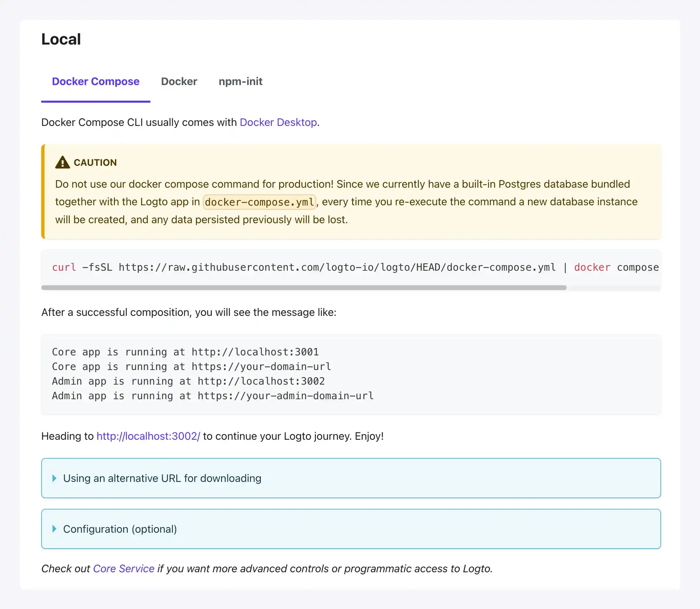Select the npm-init tab
Image resolution: width=700 pixels, height=609 pixels.
[x=240, y=82]
